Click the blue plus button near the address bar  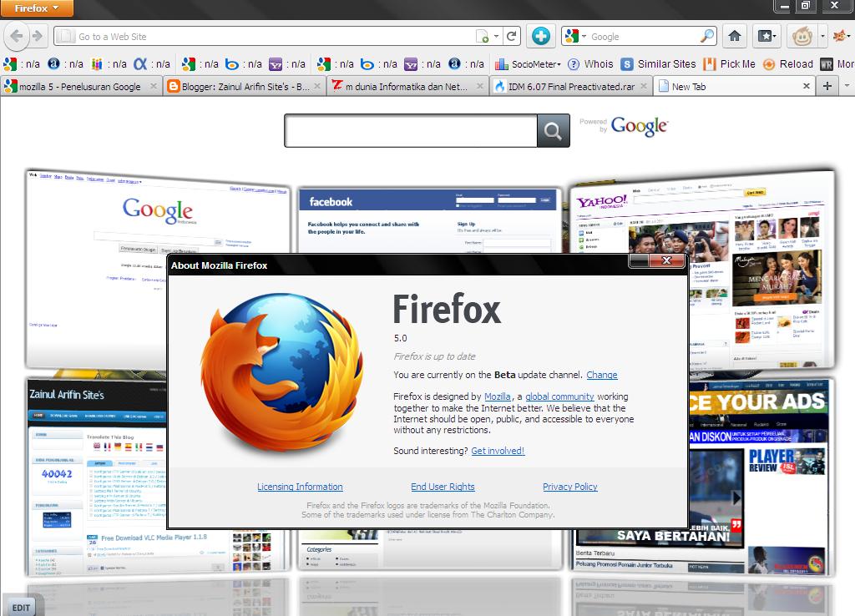coord(541,37)
